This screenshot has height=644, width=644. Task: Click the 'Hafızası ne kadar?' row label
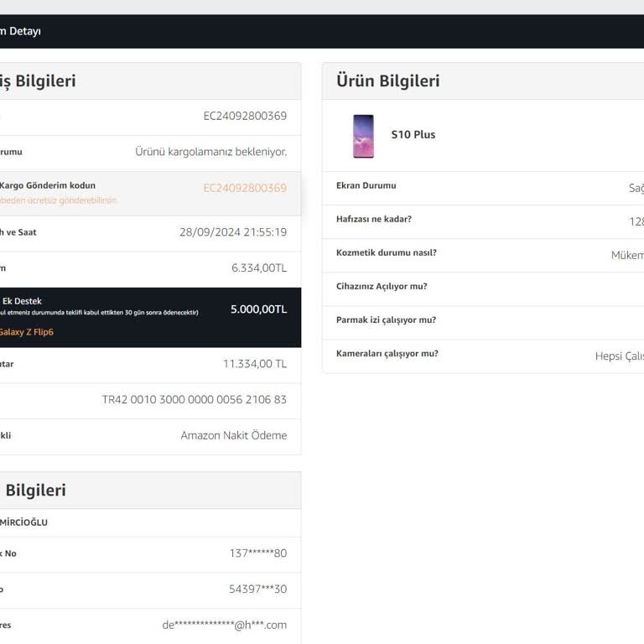click(374, 219)
